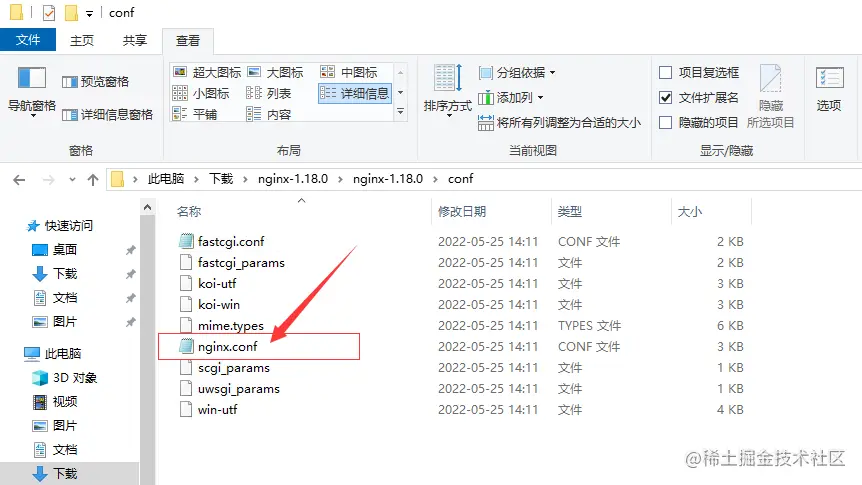Open the Share ribbon tab

(x=135, y=40)
